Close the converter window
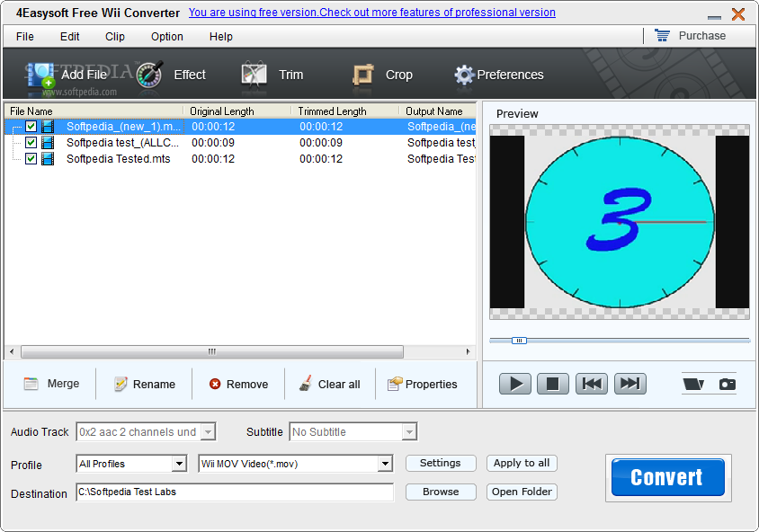Image resolution: width=759 pixels, height=532 pixels. click(738, 14)
